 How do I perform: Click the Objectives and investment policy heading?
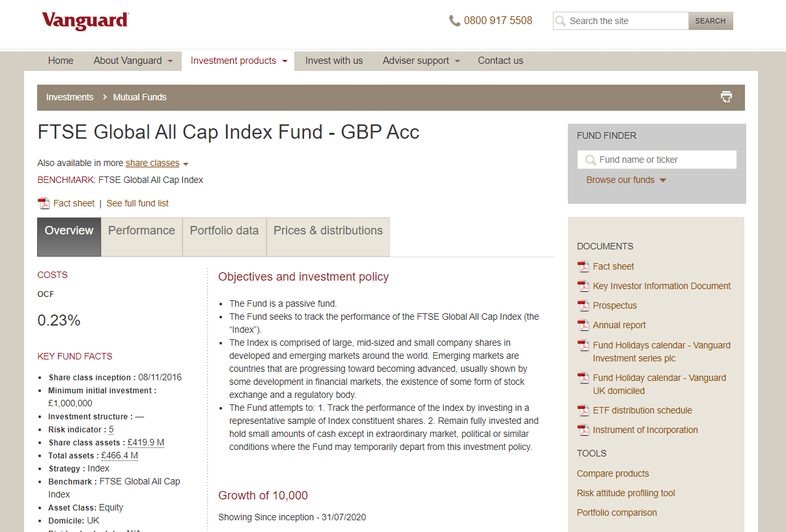pyautogui.click(x=303, y=277)
